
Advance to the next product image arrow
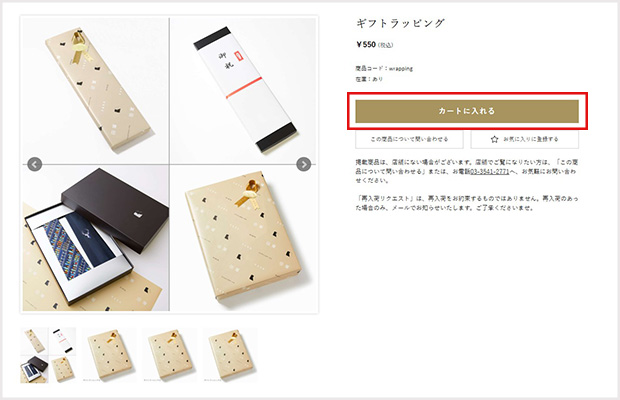pyautogui.click(x=304, y=164)
